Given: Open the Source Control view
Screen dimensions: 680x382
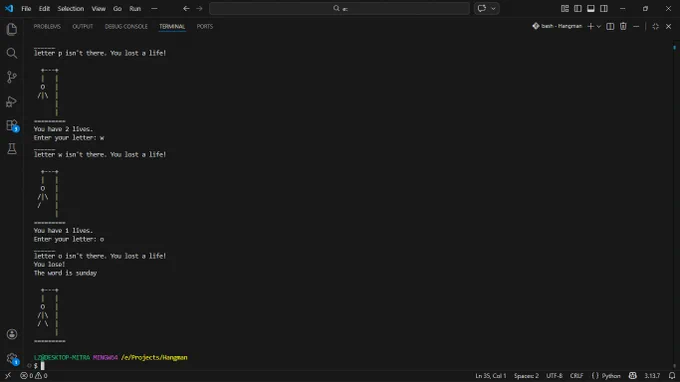Looking at the screenshot, I should (x=12, y=77).
